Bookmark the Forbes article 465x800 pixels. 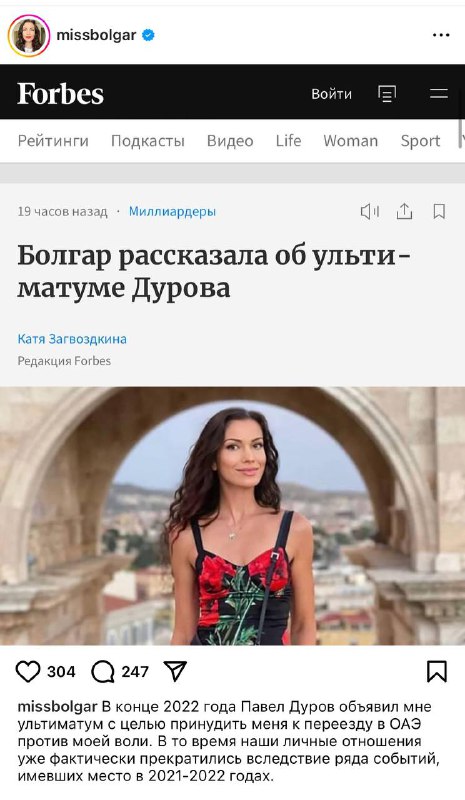pyautogui.click(x=439, y=211)
